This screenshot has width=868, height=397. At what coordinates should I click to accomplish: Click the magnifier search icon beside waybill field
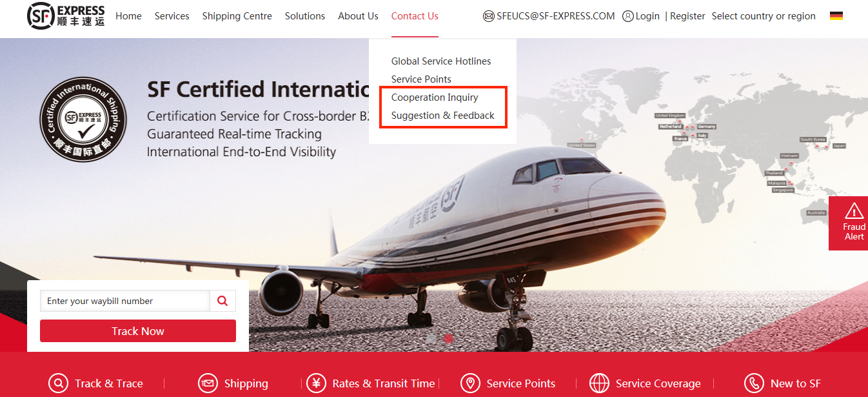tap(223, 301)
